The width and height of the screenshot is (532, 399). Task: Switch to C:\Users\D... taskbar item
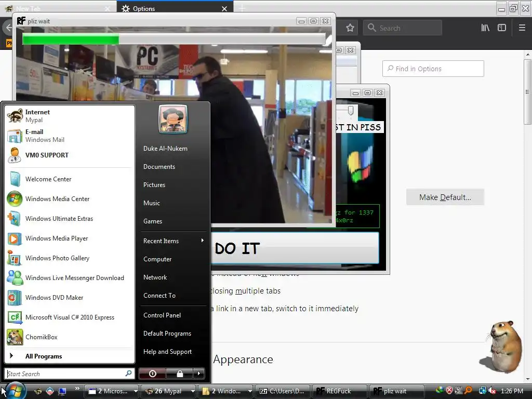283,391
